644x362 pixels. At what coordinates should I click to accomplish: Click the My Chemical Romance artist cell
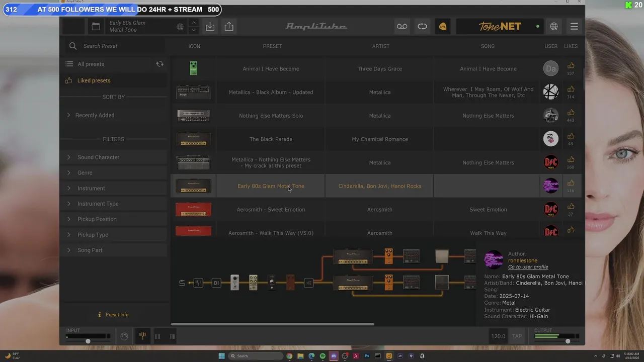[380, 139]
